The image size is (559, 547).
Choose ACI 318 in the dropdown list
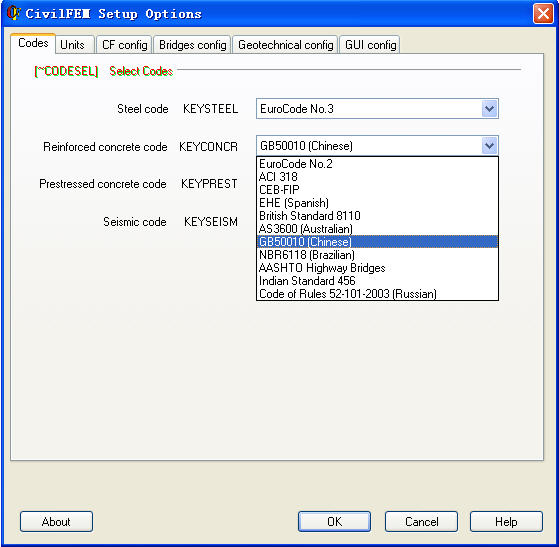click(x=377, y=177)
